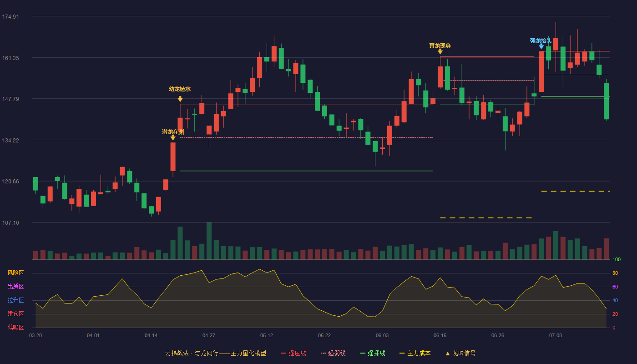The image size is (637, 364).
Task: Select the 出货区 zone label
Action: 15,287
